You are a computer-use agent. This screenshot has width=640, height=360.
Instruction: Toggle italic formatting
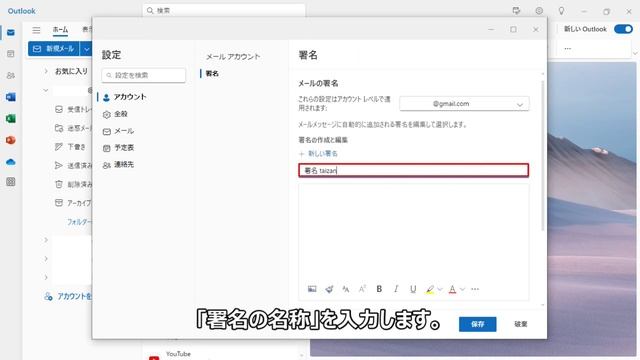point(396,289)
